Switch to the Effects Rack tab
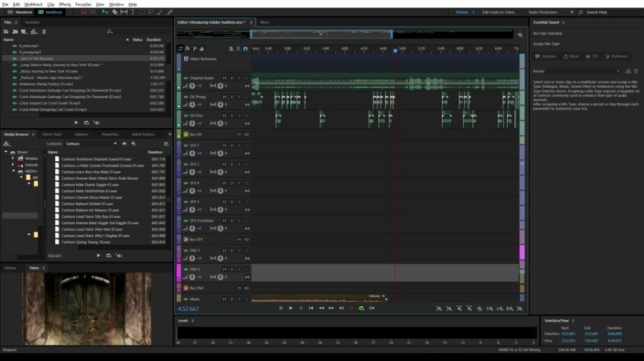The image size is (644, 361). pos(52,134)
